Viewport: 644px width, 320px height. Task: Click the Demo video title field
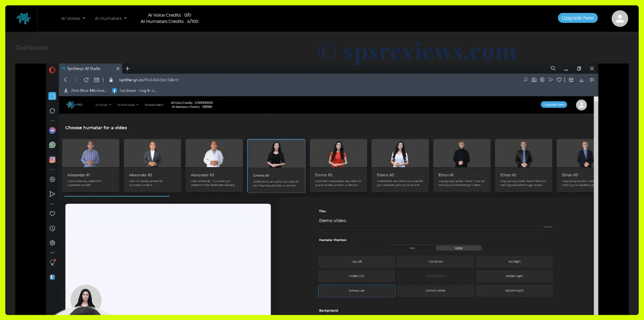click(x=436, y=221)
